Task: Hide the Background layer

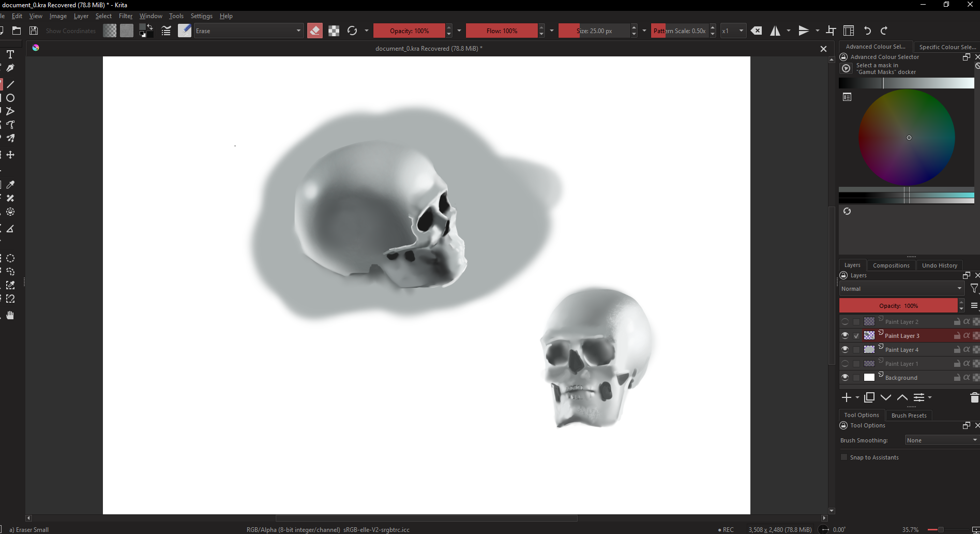Action: (x=845, y=377)
